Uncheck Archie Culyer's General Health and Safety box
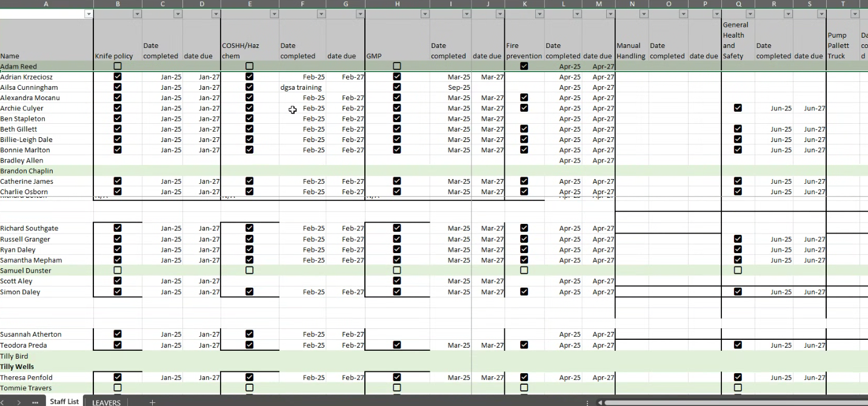 (x=738, y=108)
